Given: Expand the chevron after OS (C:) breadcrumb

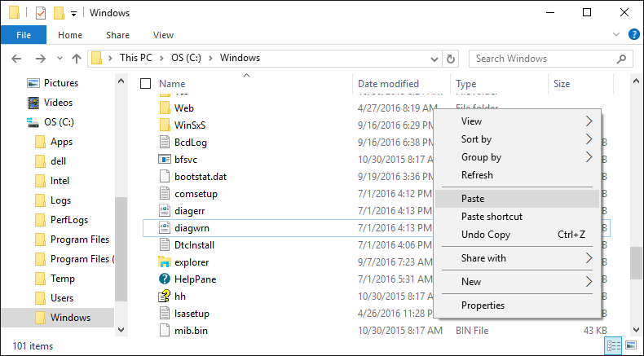Looking at the screenshot, I should 210,59.
